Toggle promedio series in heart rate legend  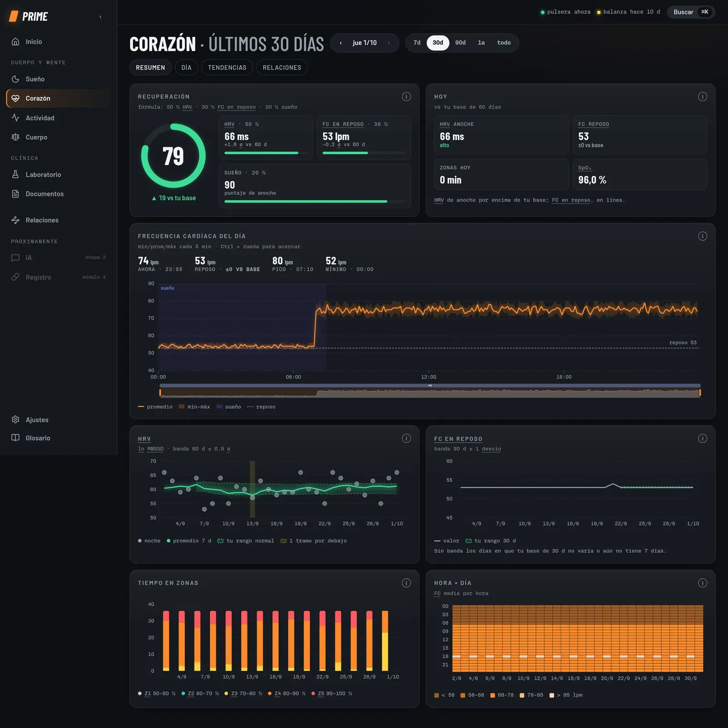(x=155, y=407)
